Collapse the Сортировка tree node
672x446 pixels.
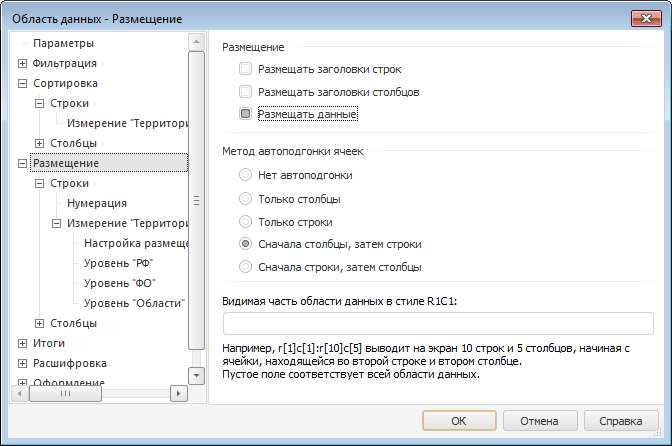click(x=22, y=84)
